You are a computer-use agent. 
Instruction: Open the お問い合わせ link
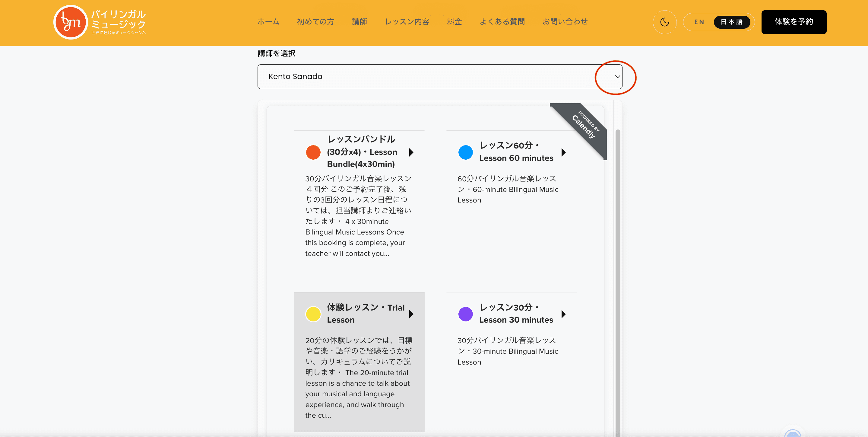(565, 22)
